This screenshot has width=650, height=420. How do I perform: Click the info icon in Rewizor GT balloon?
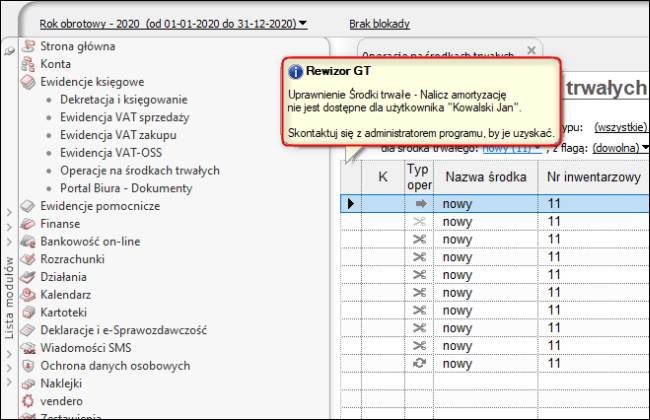(x=296, y=72)
